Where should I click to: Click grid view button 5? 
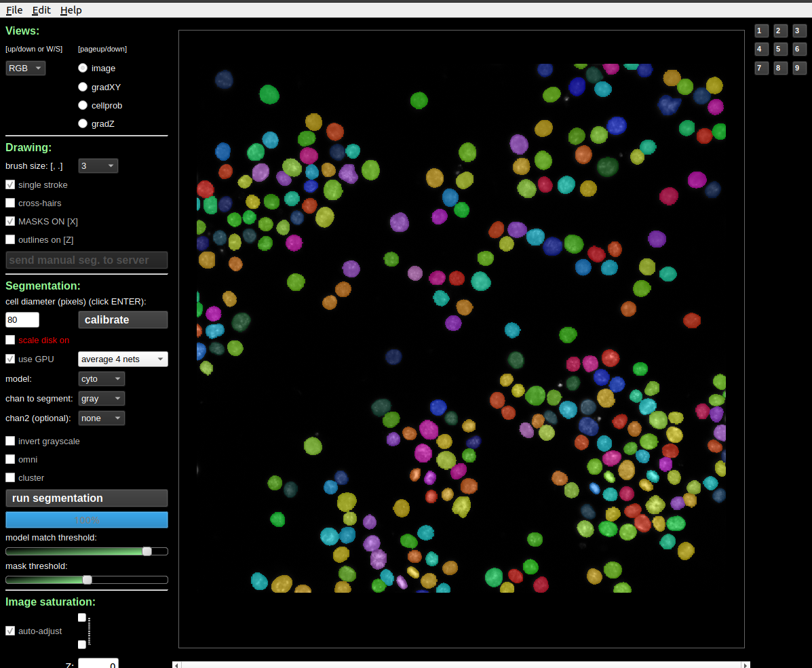(779, 49)
